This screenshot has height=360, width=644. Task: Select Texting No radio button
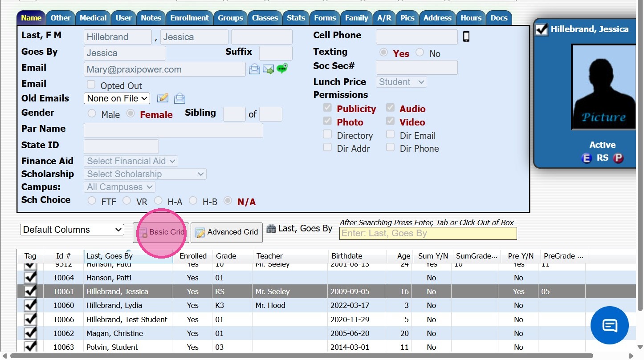[420, 53]
